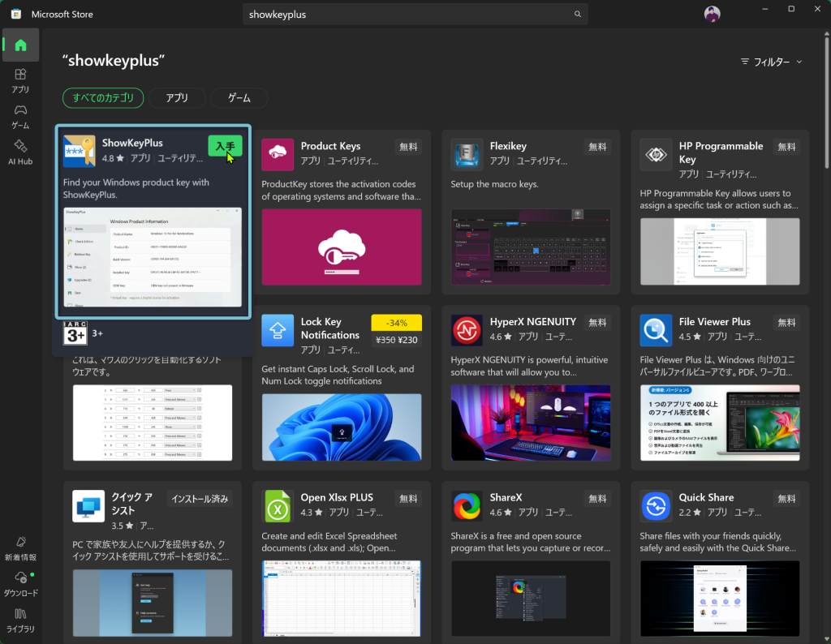Open the Lock Key Notifications screenshot thumbnail

coord(342,427)
